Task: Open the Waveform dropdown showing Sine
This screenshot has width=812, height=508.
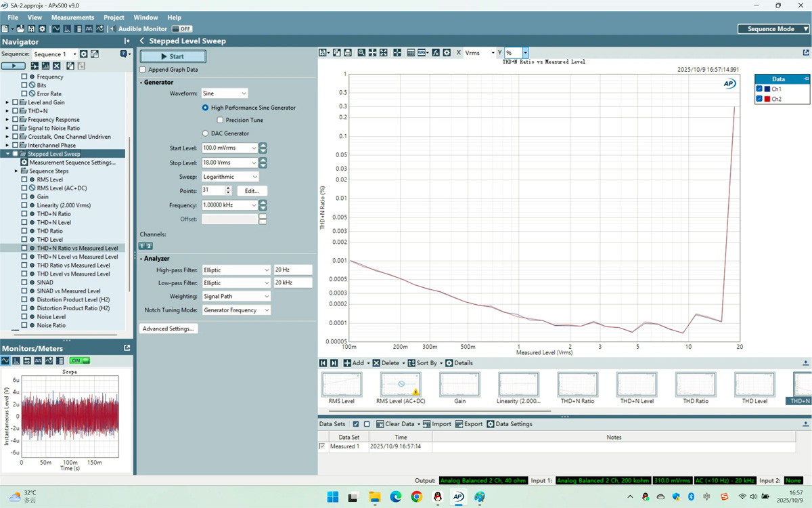Action: [224, 93]
